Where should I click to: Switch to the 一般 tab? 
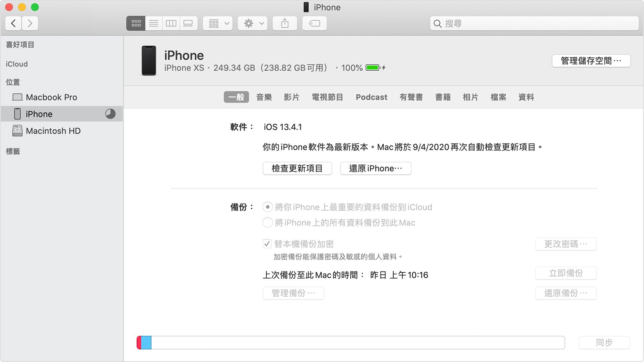click(x=236, y=97)
